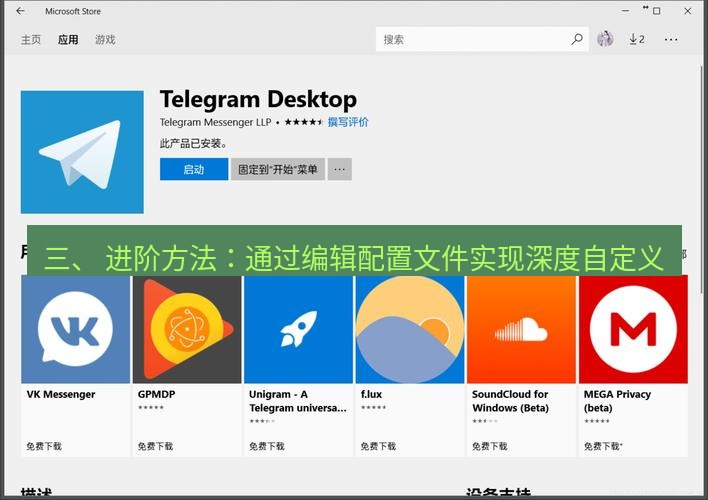
Task: Open the MEGA Privacy app icon
Action: [633, 329]
